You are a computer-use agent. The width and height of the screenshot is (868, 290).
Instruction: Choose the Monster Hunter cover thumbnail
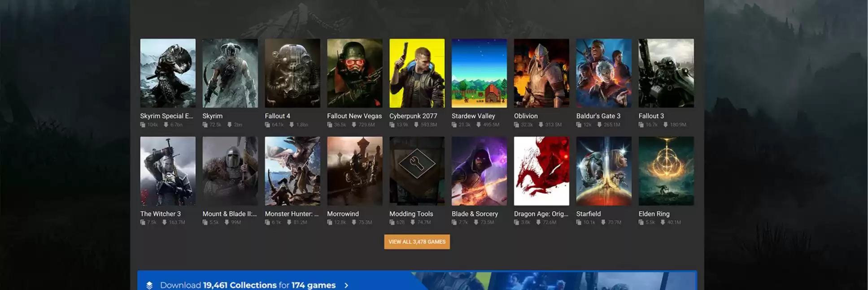(292, 171)
